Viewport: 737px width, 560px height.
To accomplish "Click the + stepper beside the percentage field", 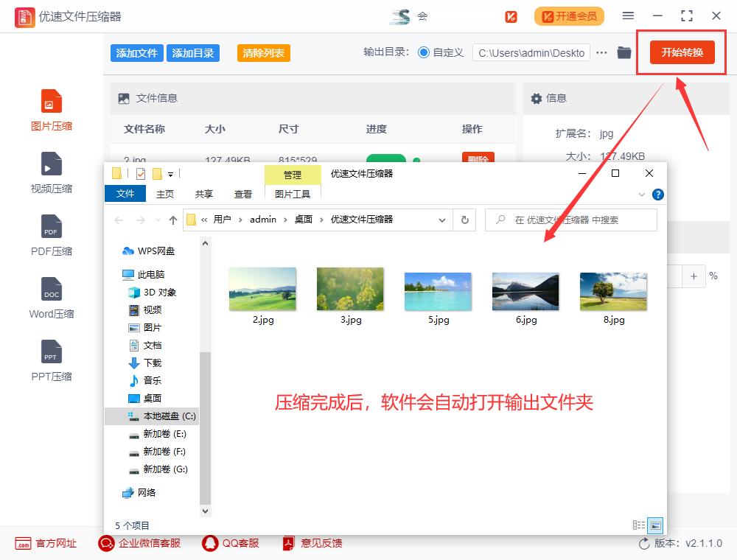I will [694, 276].
